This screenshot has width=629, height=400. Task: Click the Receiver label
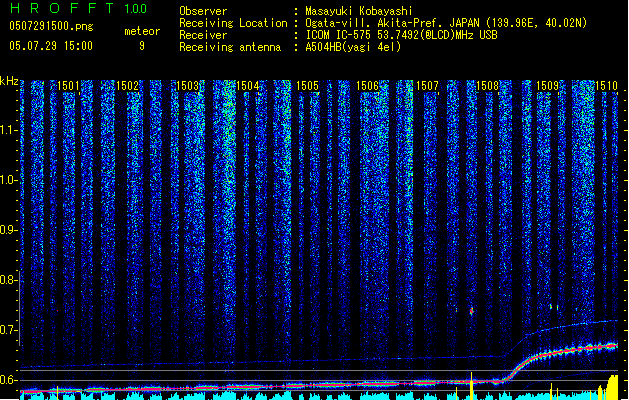(x=203, y=35)
